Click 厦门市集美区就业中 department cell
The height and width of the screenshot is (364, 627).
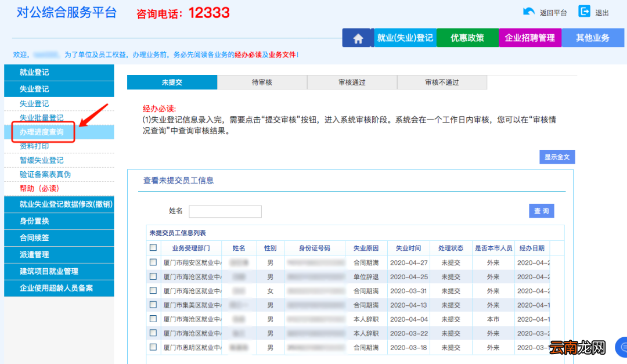coord(191,305)
